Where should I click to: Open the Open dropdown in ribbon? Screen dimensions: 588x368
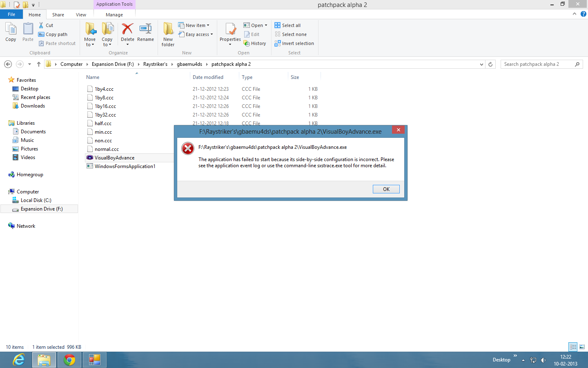coord(255,25)
